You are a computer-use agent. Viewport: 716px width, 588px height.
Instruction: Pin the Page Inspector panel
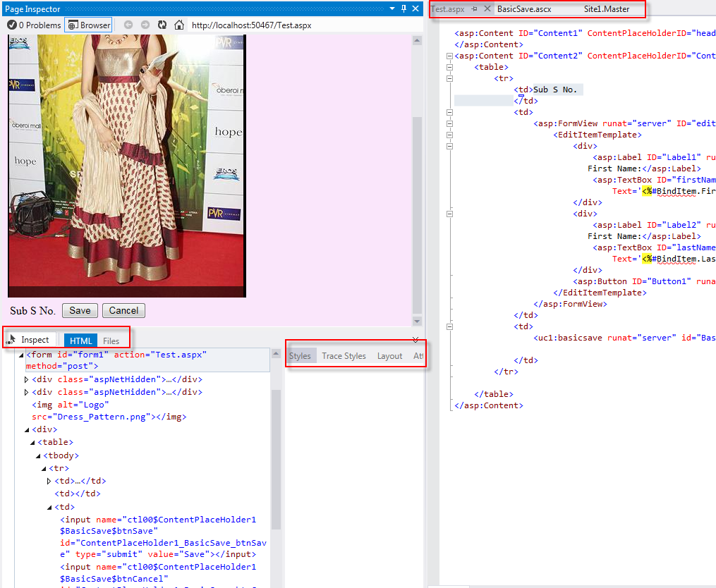[x=403, y=8]
